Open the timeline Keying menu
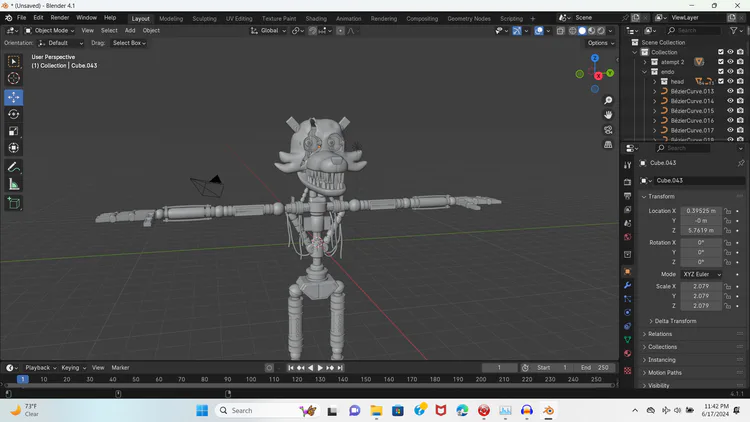The image size is (750, 422). [73, 367]
